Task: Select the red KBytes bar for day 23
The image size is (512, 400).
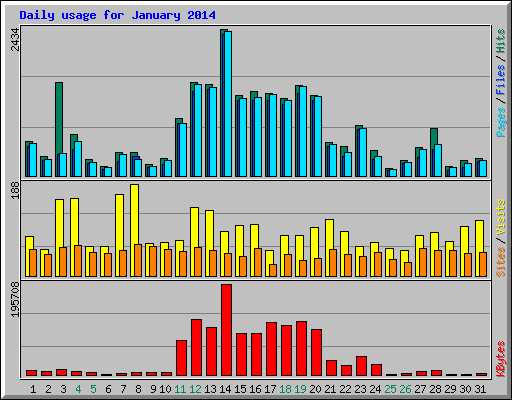Action: tap(361, 366)
